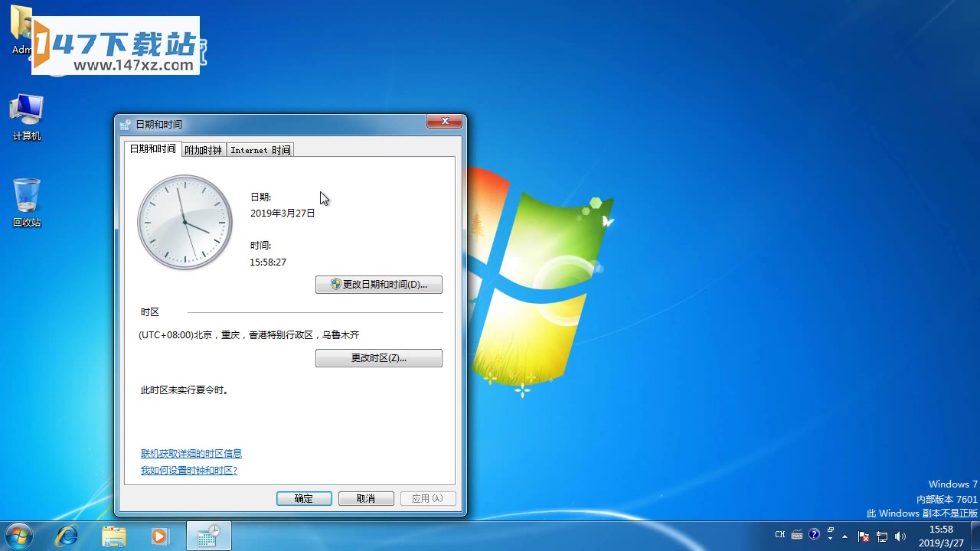Viewport: 980px width, 551px height.
Task: Open 我如何设置时钟和时区? link
Action: (189, 471)
